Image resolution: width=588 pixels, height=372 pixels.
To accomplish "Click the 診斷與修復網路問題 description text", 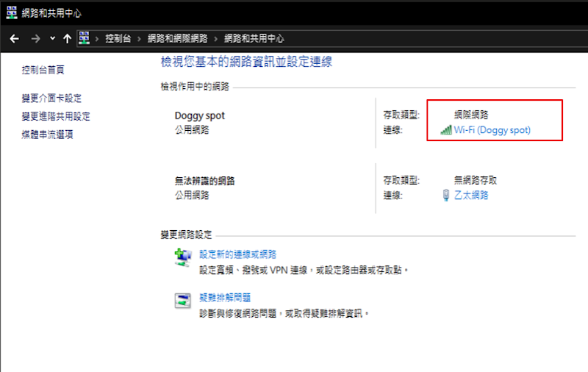I will click(x=284, y=313).
